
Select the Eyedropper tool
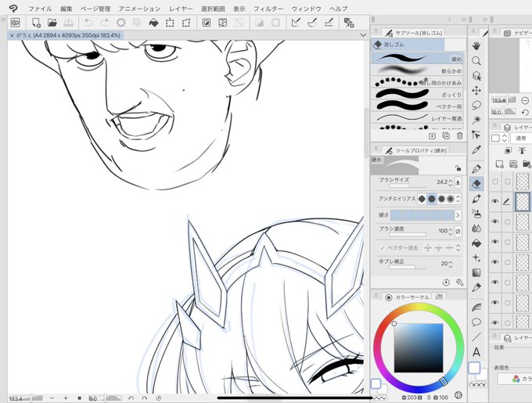(x=476, y=149)
